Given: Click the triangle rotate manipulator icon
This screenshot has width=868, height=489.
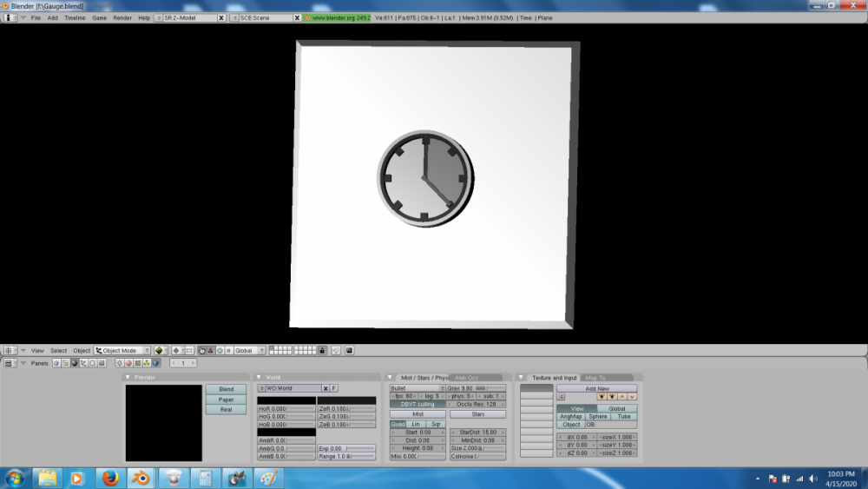Looking at the screenshot, I should point(210,350).
